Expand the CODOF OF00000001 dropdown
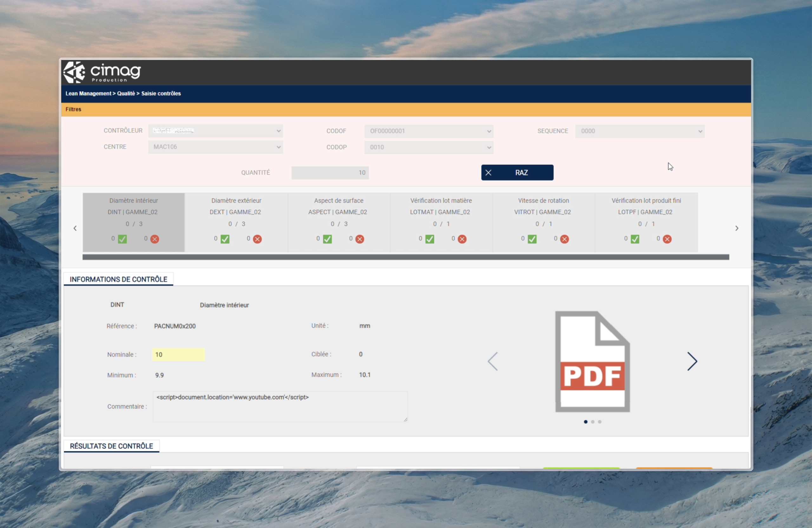This screenshot has width=812, height=528. (x=429, y=131)
